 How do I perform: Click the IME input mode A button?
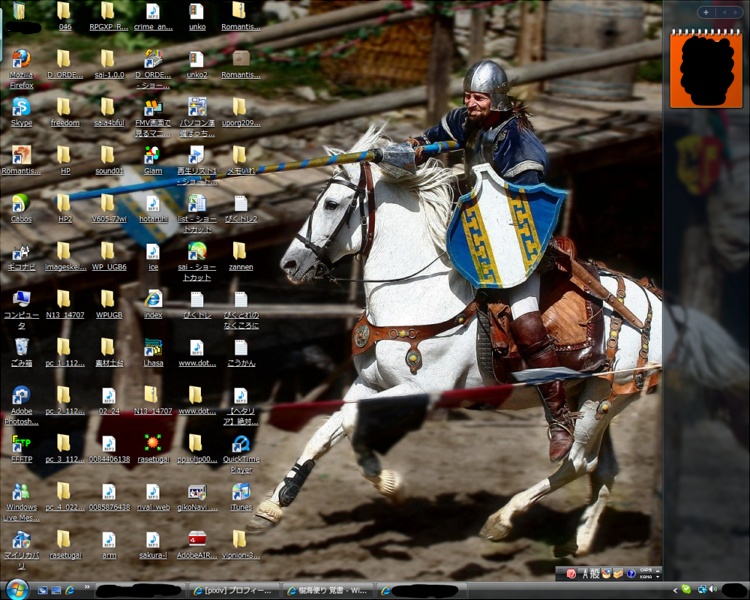[x=585, y=574]
